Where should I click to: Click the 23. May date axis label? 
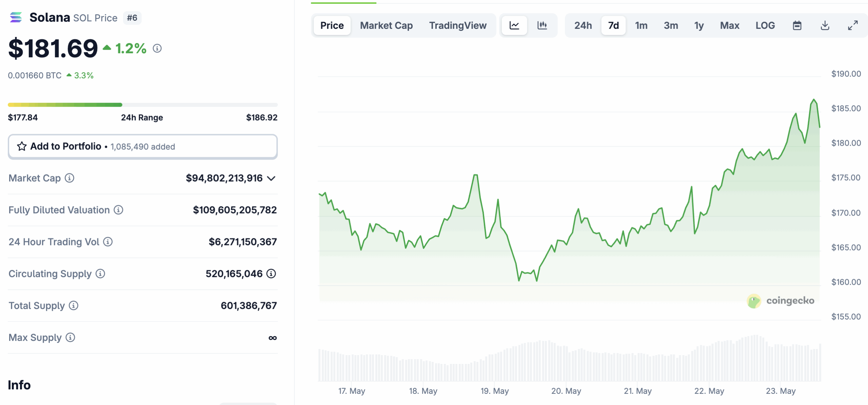click(781, 391)
